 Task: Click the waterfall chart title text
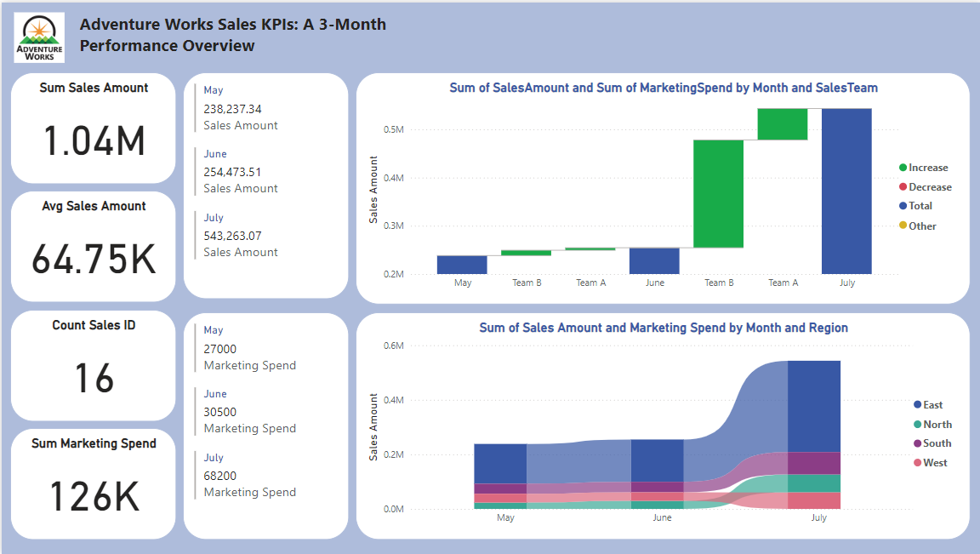tap(664, 89)
